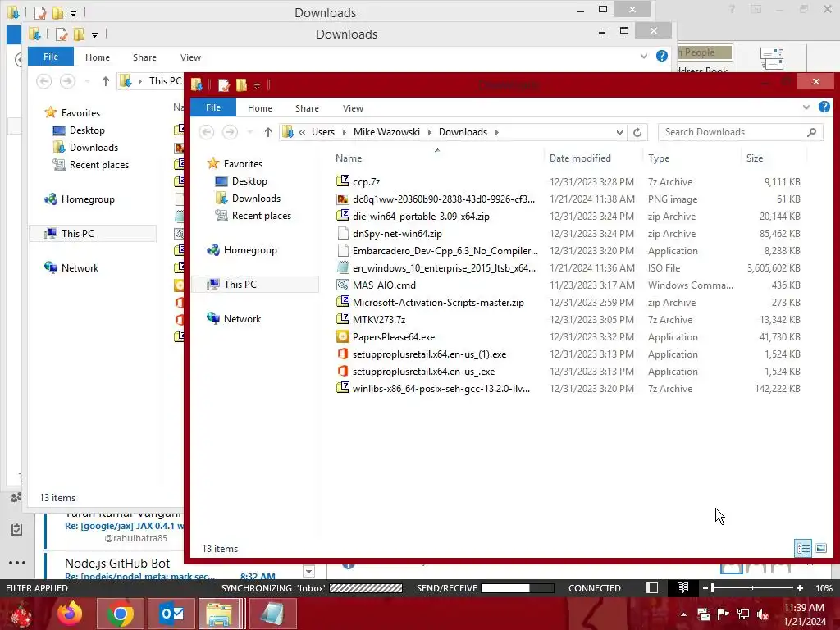Refresh the Downloads folder listing
Image resolution: width=840 pixels, height=630 pixels.
pyautogui.click(x=637, y=132)
